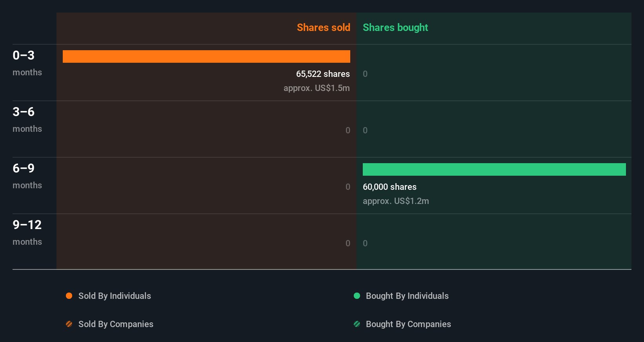Click the Sold By Companies legend text
This screenshot has width=644, height=342.
coord(116,324)
